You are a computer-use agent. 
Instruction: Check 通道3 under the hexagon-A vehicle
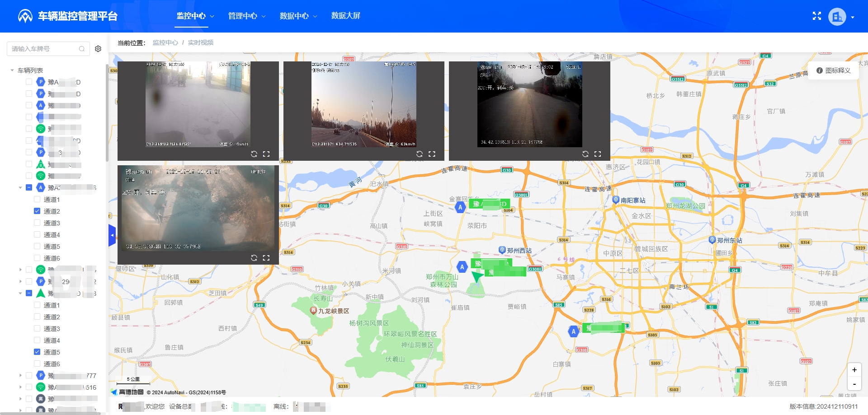pos(37,223)
